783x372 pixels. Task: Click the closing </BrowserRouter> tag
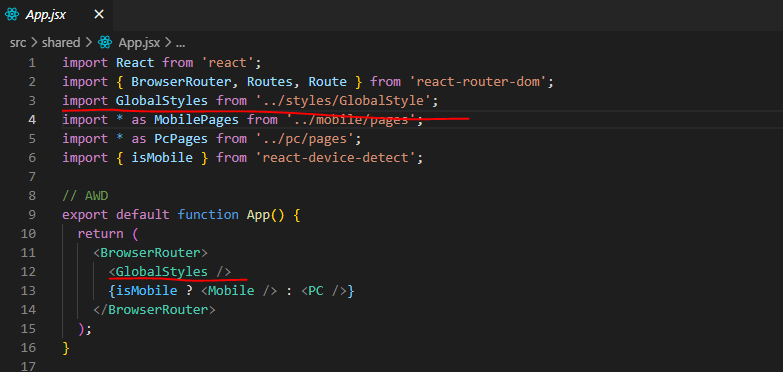click(154, 310)
